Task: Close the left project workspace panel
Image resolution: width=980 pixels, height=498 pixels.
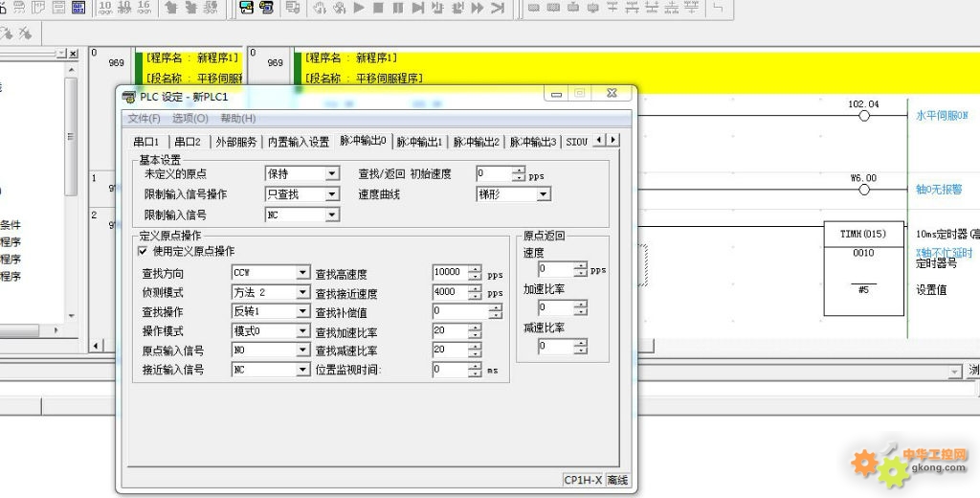Action: (x=73, y=54)
